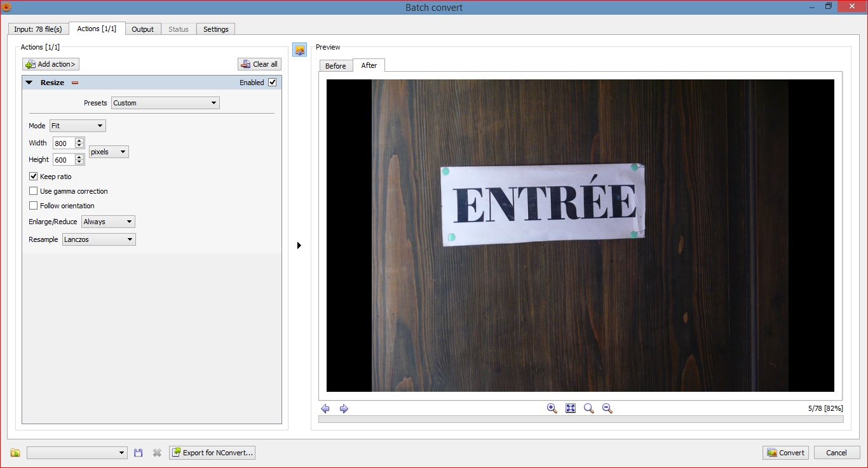The image size is (868, 468).
Task: Switch to the Output tab
Action: [x=142, y=29]
